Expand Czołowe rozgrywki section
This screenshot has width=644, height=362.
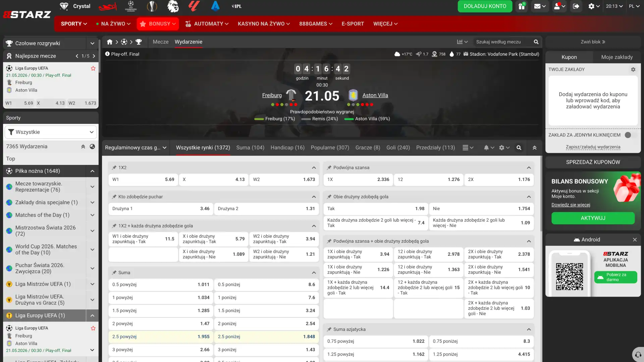point(92,43)
